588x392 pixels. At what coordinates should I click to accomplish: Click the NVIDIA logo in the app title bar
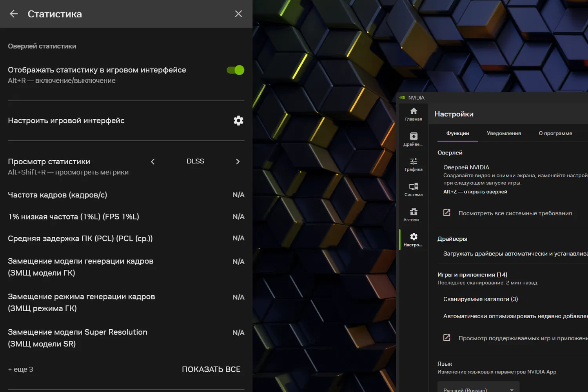402,98
